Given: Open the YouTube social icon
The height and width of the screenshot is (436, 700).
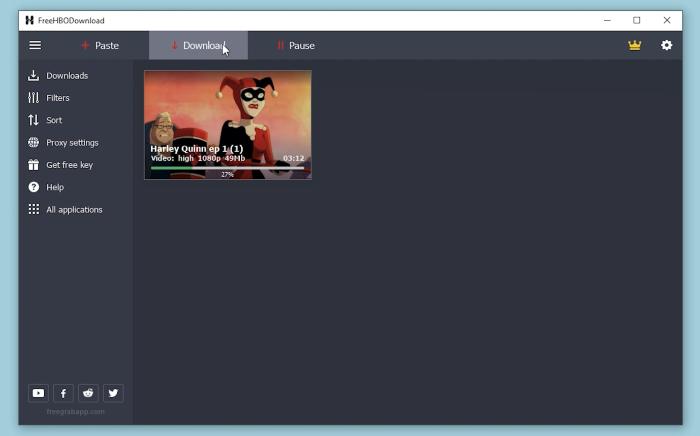Looking at the screenshot, I should coord(38,393).
